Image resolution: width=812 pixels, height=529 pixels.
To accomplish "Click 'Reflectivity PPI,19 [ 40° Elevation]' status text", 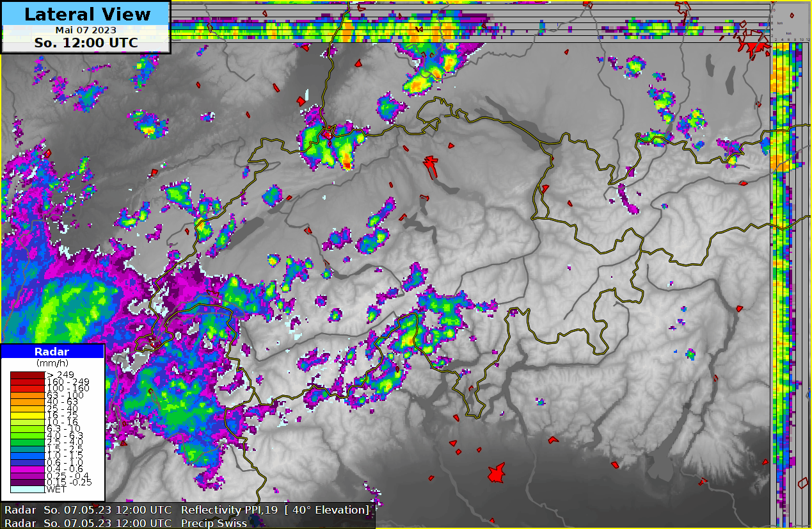I will (275, 510).
